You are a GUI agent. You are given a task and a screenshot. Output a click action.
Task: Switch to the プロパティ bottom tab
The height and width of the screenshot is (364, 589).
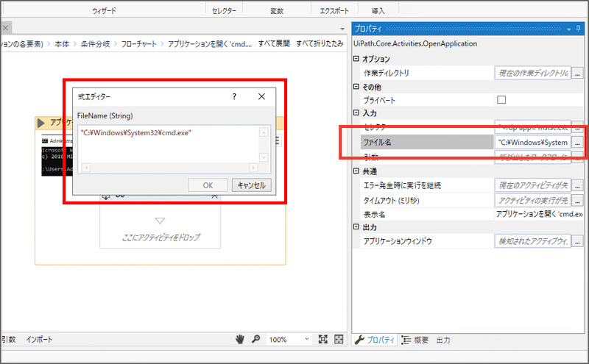(375, 340)
